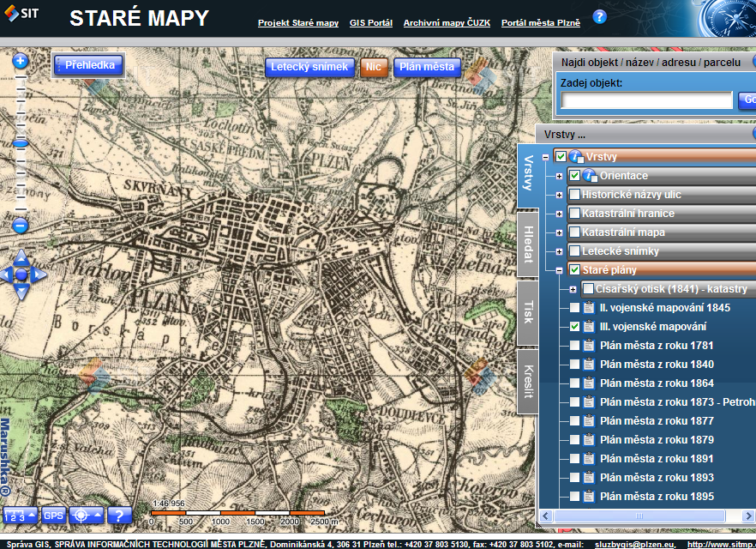Screen dimensions: 756x549
Task: Click the Zadej objekt search field
Action: coord(646,100)
